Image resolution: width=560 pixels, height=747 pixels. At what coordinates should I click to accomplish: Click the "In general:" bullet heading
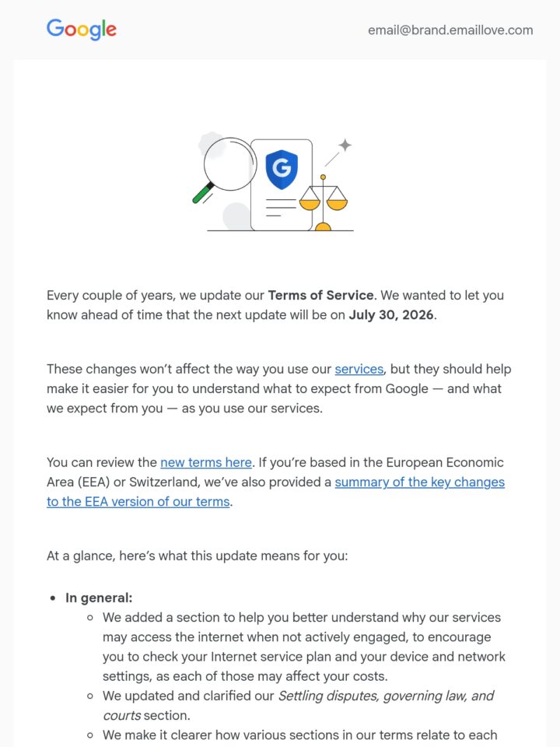click(x=99, y=598)
